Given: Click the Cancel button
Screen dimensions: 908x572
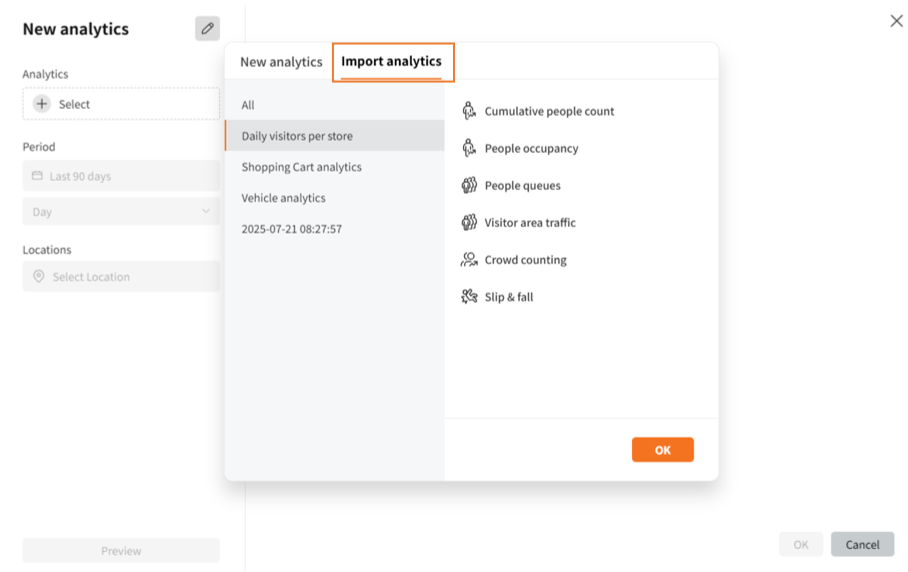Looking at the screenshot, I should [x=862, y=545].
